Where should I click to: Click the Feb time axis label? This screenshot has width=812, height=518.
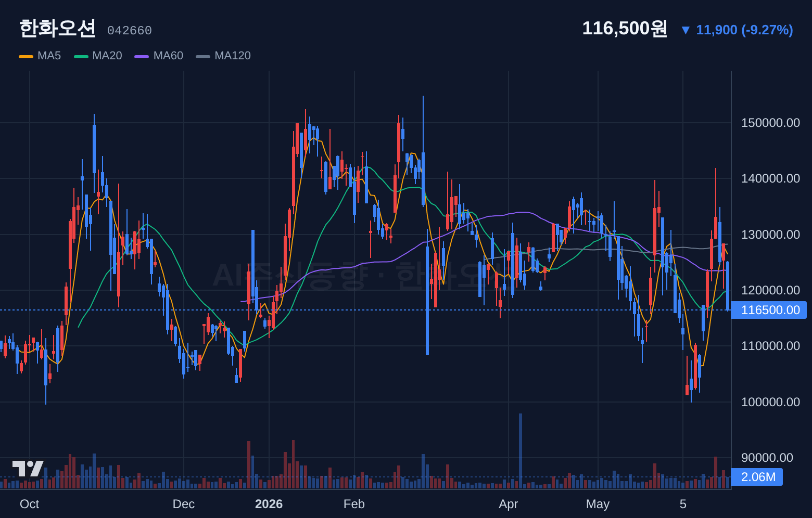pos(354,504)
